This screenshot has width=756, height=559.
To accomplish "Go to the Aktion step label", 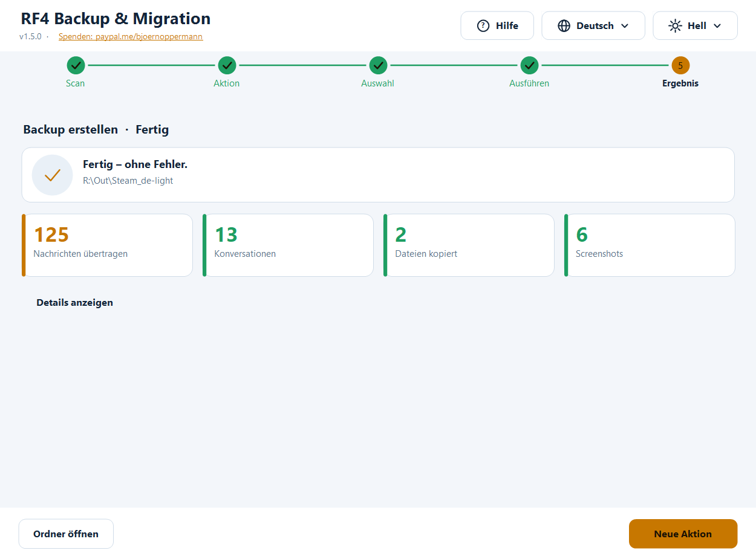I will click(x=227, y=83).
